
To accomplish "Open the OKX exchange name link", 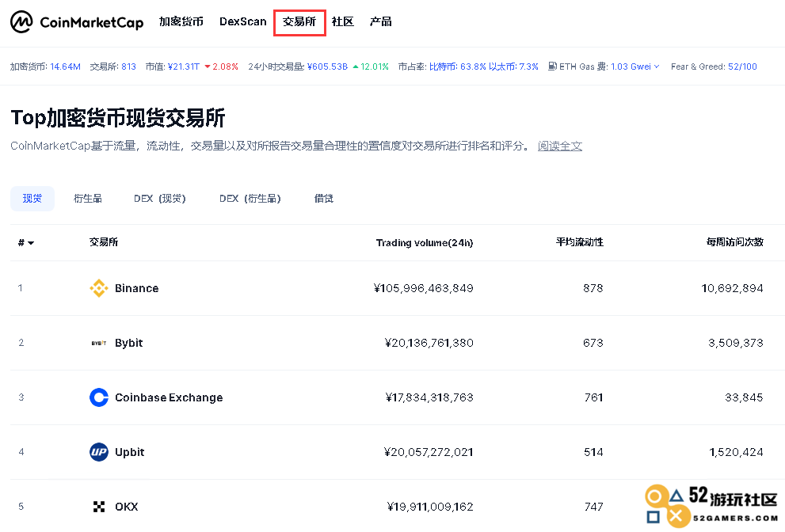I will [x=126, y=507].
